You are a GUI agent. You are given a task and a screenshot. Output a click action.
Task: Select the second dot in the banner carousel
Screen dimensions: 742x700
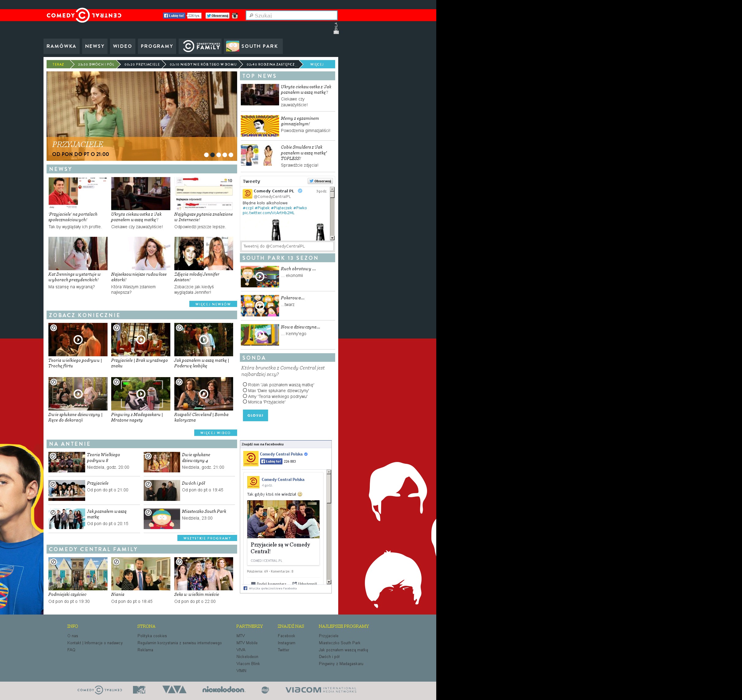click(212, 155)
